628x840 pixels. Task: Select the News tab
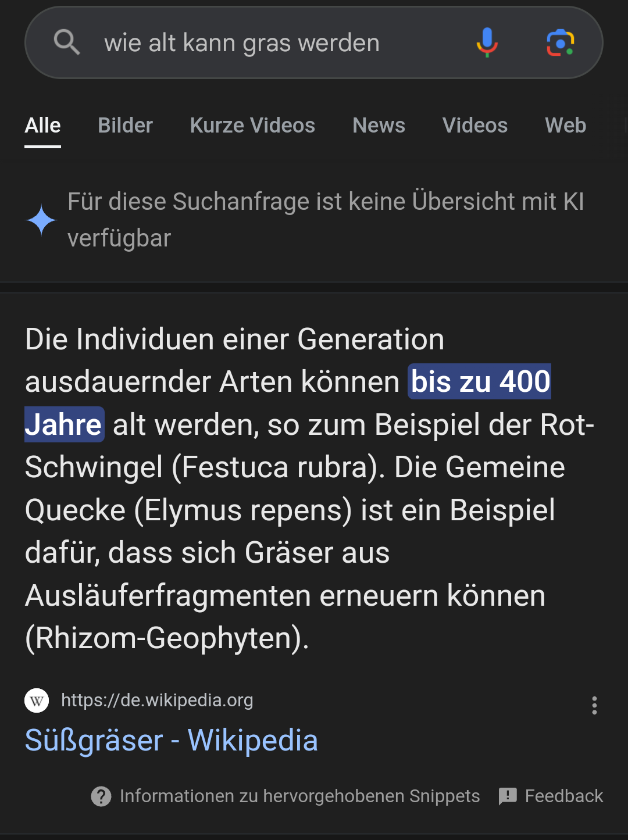(379, 126)
